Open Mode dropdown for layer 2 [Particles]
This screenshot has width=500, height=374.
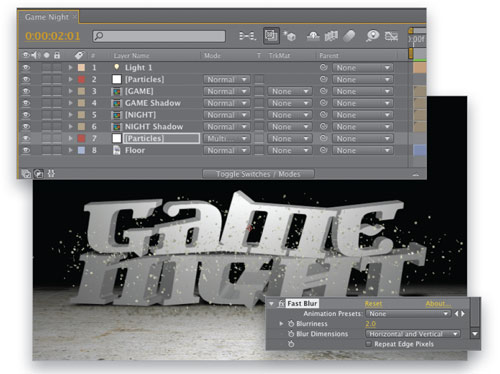[x=227, y=80]
